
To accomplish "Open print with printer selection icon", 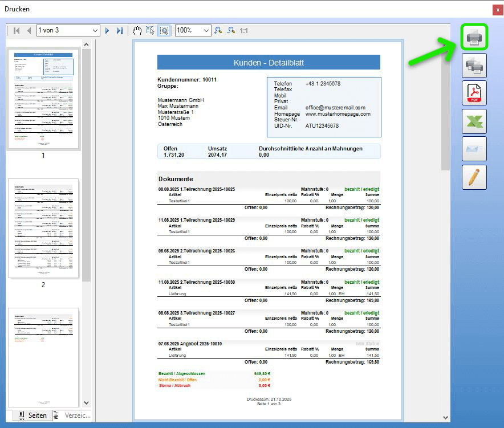I will (x=474, y=66).
